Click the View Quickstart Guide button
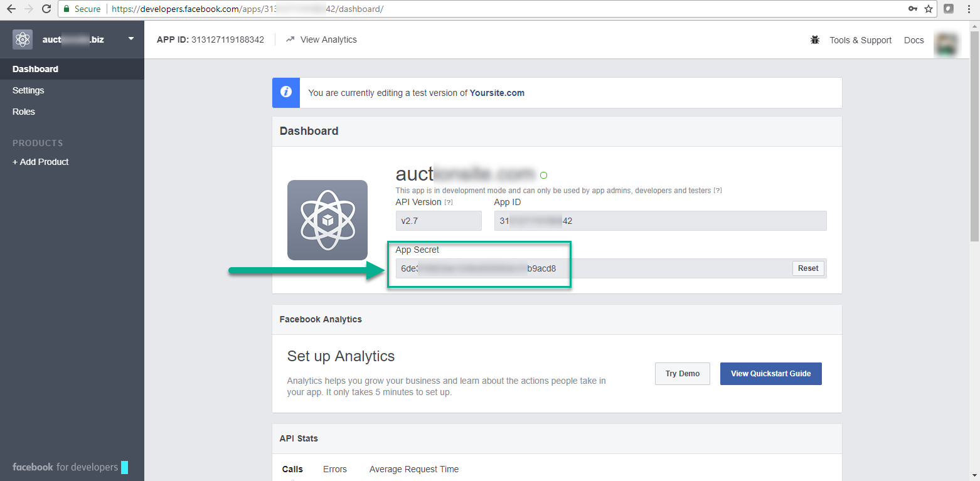 point(771,374)
